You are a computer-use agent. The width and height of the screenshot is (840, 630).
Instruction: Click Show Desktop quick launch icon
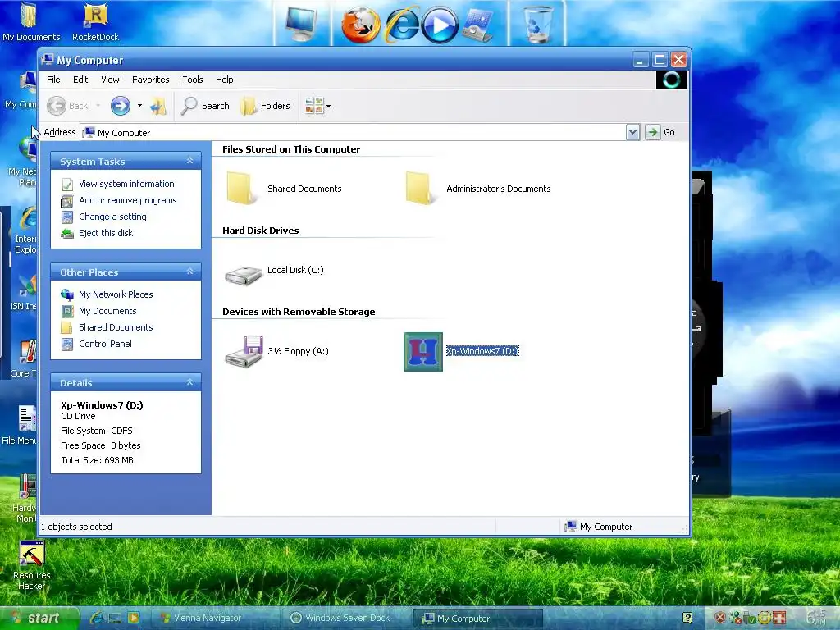click(115, 618)
